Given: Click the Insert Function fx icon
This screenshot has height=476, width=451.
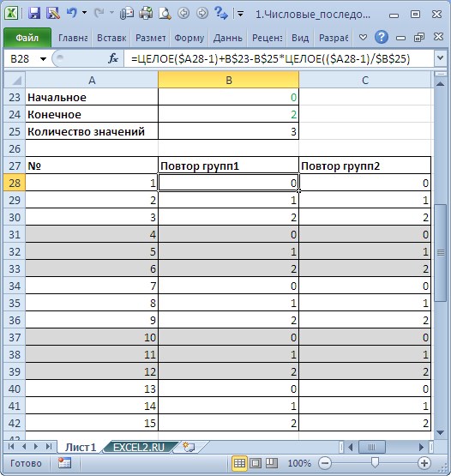Looking at the screenshot, I should [113, 58].
